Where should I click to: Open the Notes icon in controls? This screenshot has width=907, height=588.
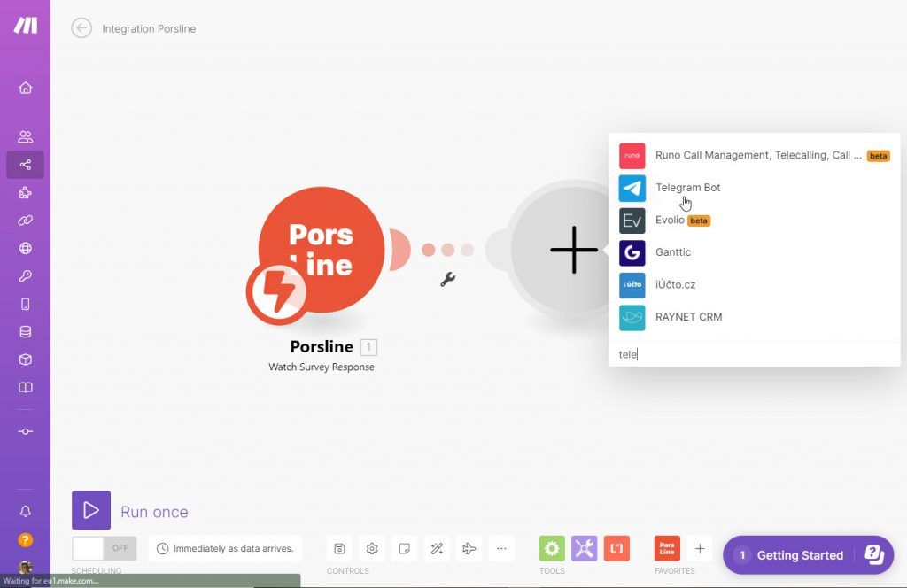click(x=404, y=548)
